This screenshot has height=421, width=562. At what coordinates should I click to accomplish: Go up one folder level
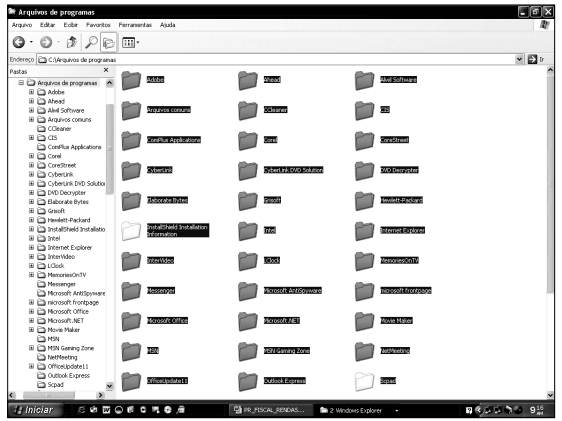72,42
